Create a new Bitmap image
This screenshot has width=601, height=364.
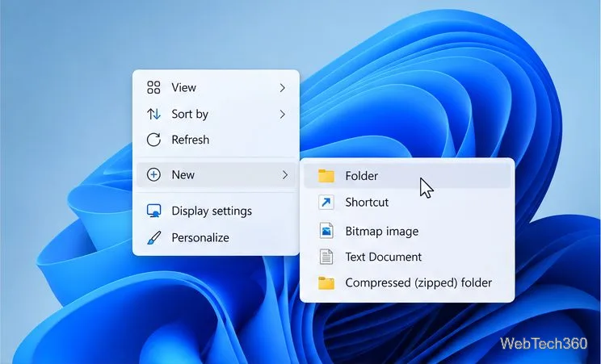[407, 231]
